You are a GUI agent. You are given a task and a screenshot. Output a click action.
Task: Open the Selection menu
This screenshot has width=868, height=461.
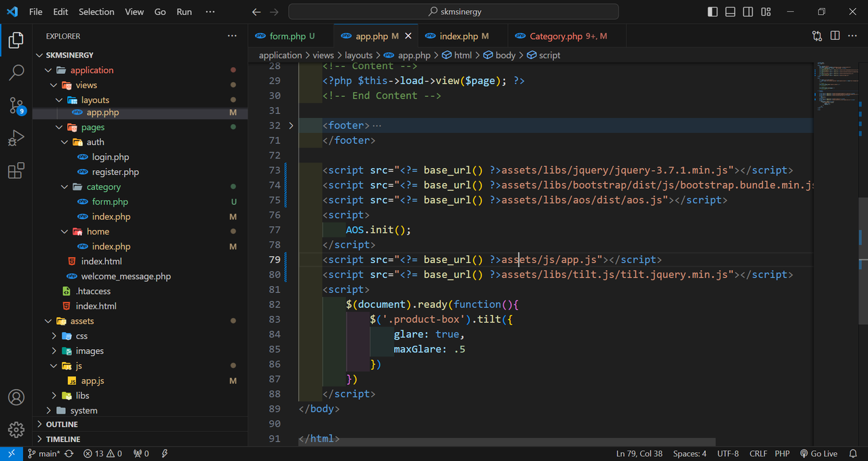coord(96,12)
